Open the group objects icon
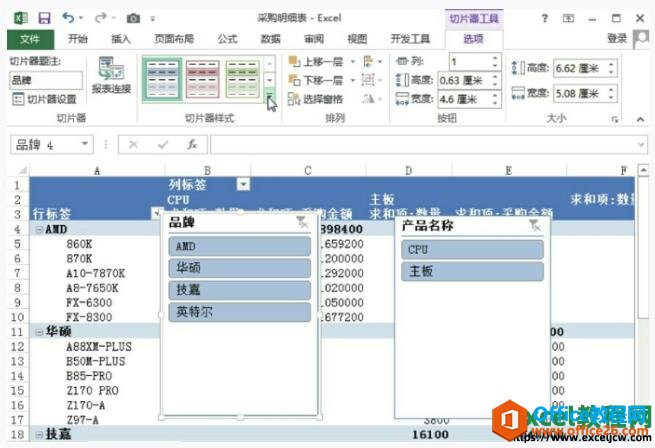Image resolution: width=655 pixels, height=448 pixels. [371, 80]
